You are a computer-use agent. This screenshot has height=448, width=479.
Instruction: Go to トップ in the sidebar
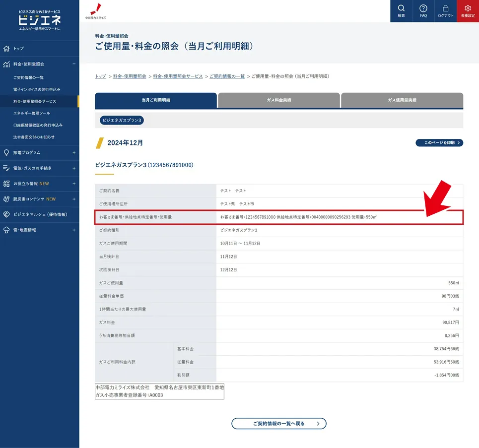pyautogui.click(x=18, y=49)
